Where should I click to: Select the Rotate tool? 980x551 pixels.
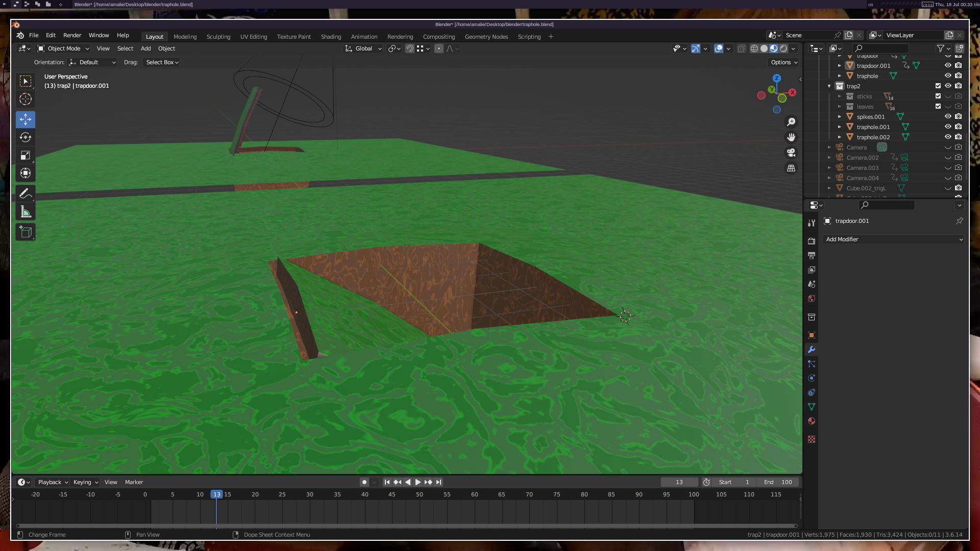(x=26, y=137)
